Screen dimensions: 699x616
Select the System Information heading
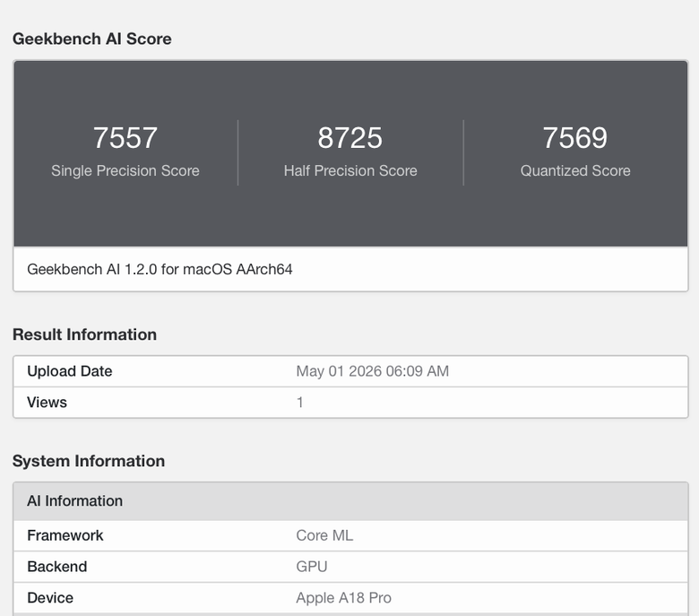89,461
